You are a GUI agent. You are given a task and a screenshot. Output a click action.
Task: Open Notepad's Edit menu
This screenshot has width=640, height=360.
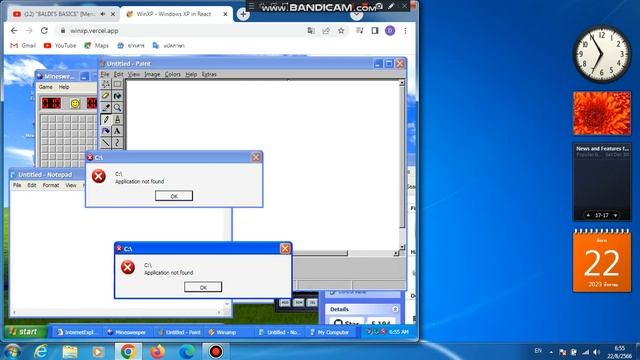click(x=32, y=185)
